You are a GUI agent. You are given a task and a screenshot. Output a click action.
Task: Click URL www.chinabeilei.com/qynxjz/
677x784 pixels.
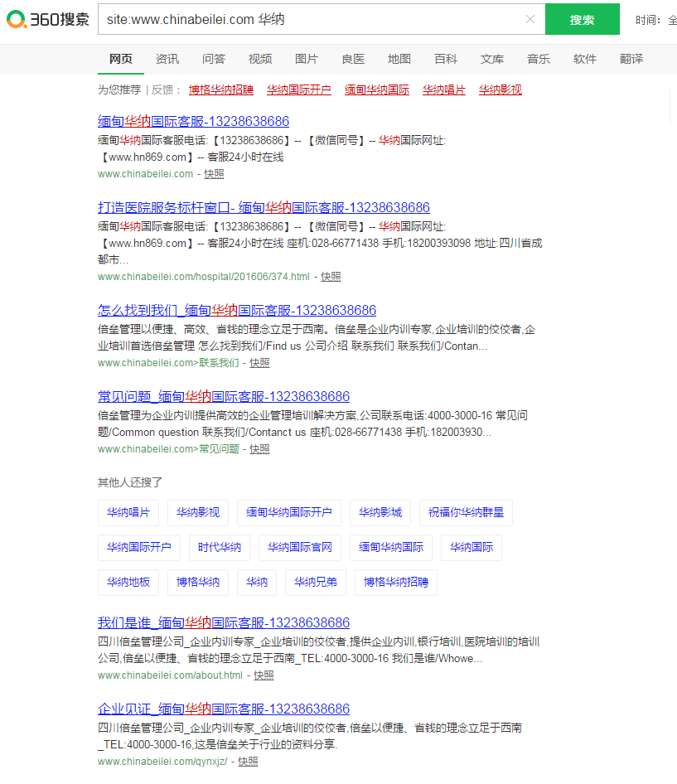(162, 762)
